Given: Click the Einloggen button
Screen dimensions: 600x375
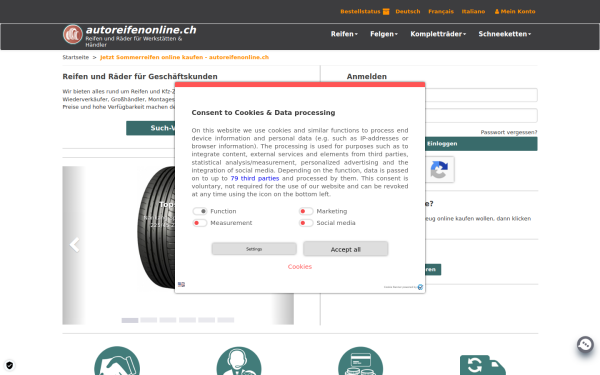Looking at the screenshot, I should 481,144.
